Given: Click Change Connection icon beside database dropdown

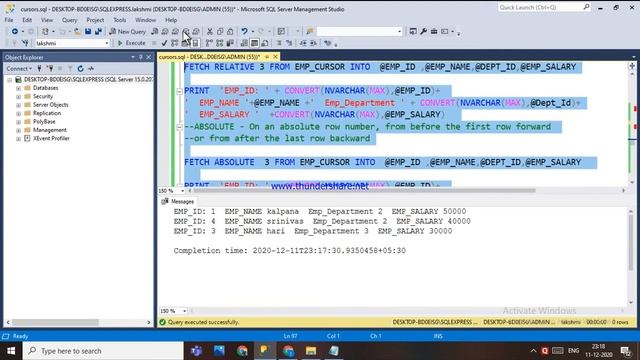Looking at the screenshot, I should pos(25,43).
